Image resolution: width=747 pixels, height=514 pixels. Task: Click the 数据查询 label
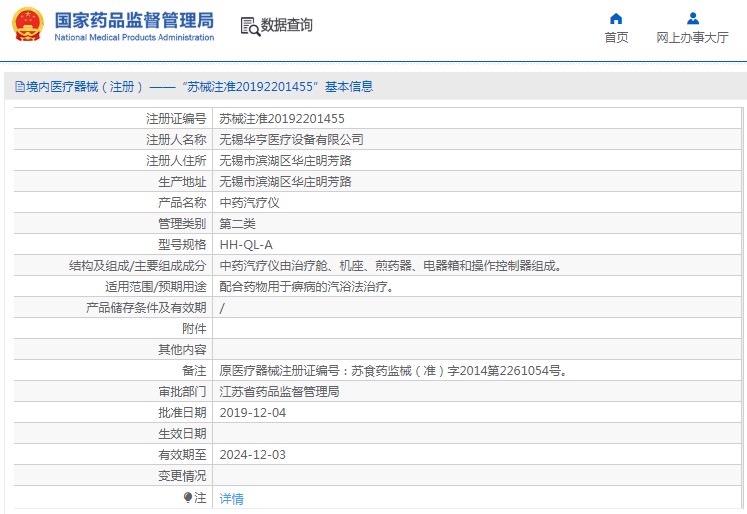coord(286,25)
